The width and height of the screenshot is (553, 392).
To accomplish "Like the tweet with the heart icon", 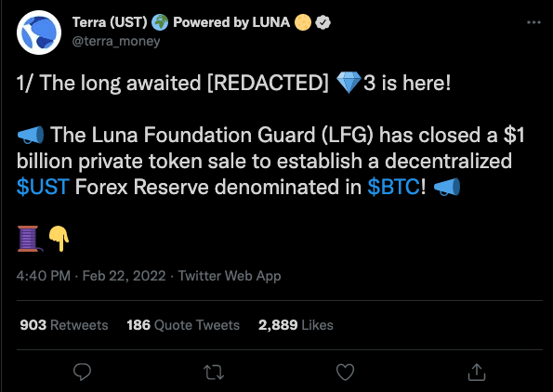I will (x=345, y=372).
